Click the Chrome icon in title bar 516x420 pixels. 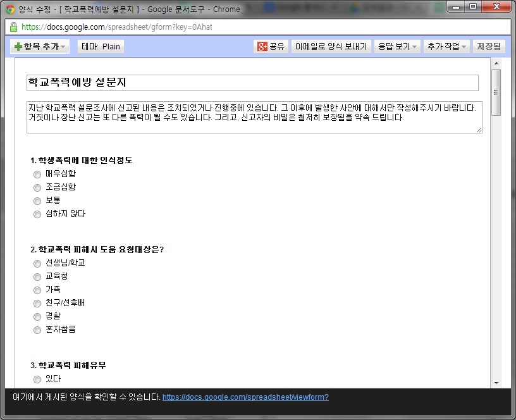click(11, 9)
